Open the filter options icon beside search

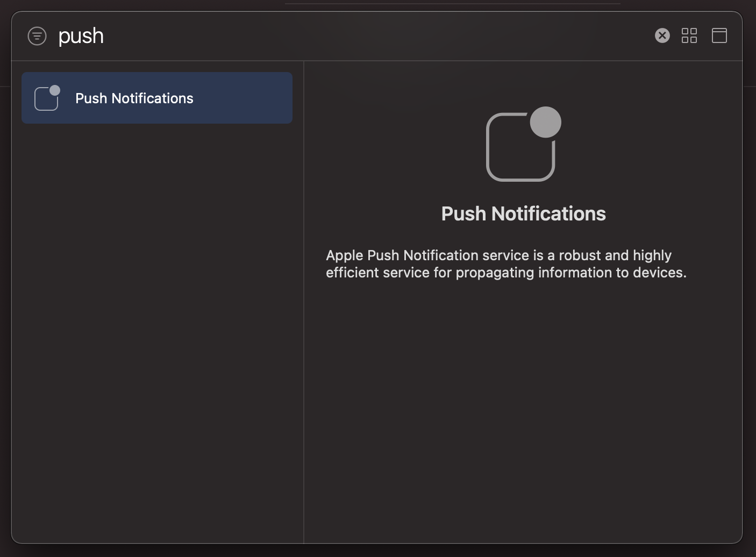click(37, 36)
